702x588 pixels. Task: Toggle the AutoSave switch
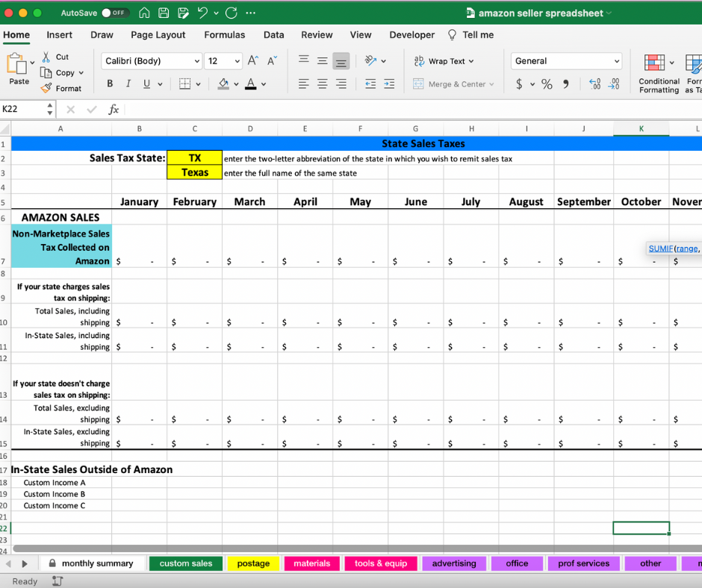[115, 13]
